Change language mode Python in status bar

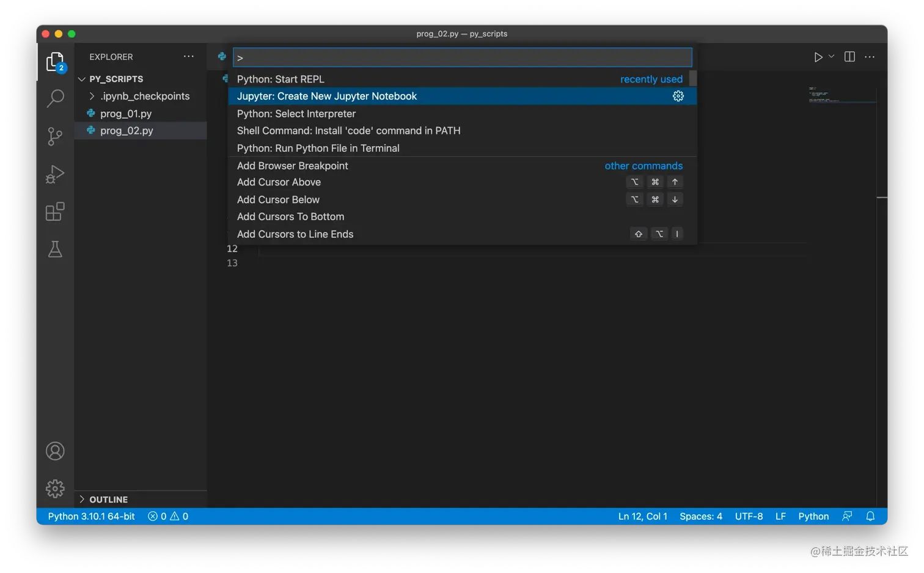[x=813, y=516]
